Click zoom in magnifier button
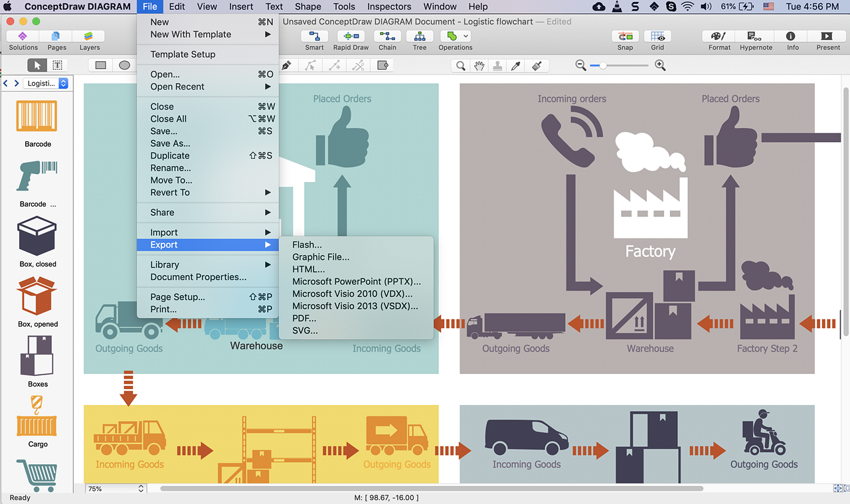Image resolution: width=850 pixels, height=504 pixels. (x=660, y=65)
